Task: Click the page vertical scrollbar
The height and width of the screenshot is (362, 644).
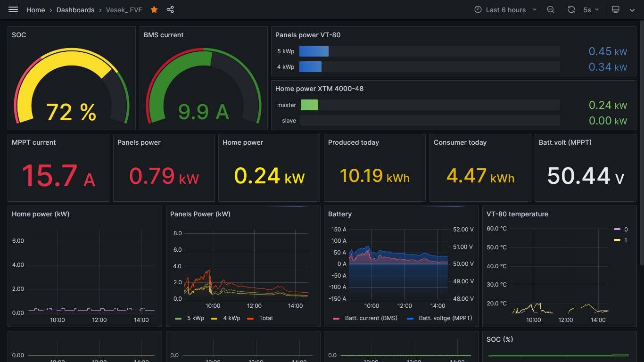Action: click(642, 141)
